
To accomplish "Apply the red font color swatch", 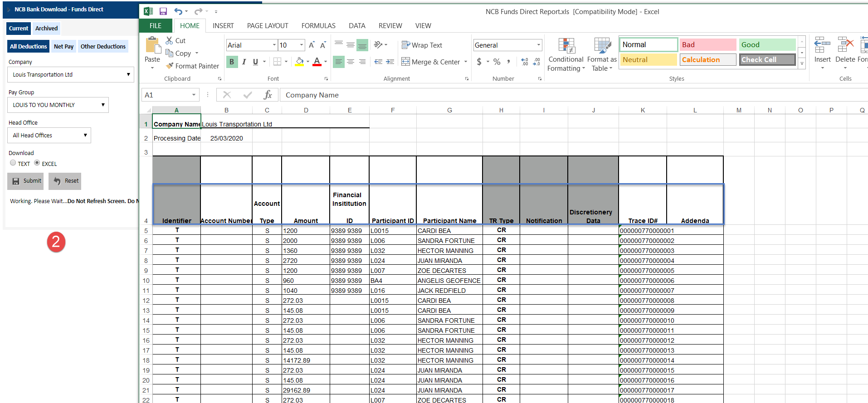I will (317, 62).
